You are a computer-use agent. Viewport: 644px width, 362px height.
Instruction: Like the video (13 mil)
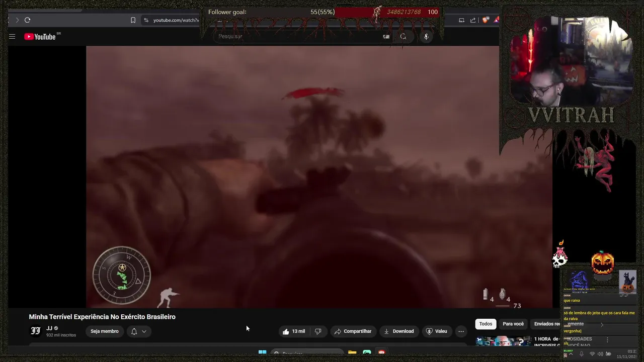pyautogui.click(x=293, y=331)
